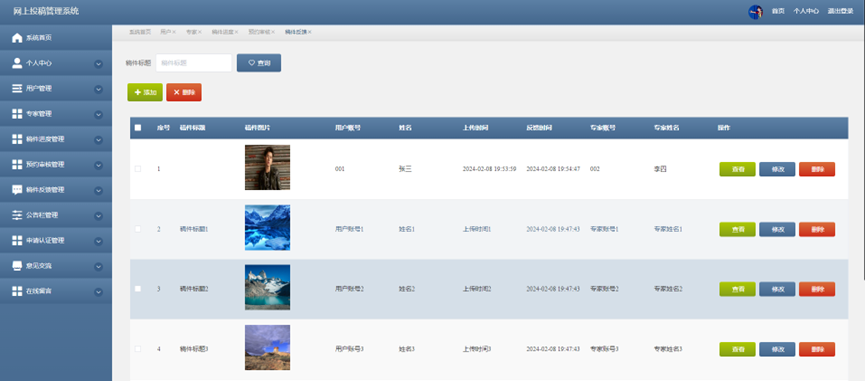Focus the 稿件标题 search input field
This screenshot has width=865, height=381.
194,63
